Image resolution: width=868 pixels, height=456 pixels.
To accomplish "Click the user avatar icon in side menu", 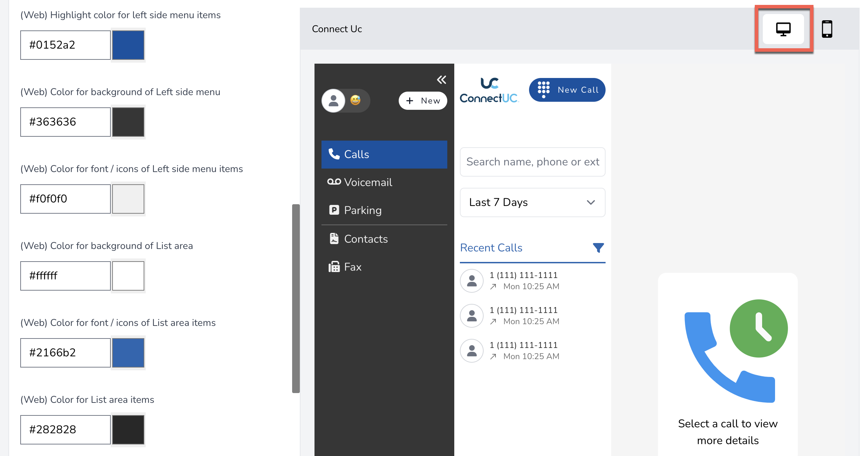I will [333, 101].
